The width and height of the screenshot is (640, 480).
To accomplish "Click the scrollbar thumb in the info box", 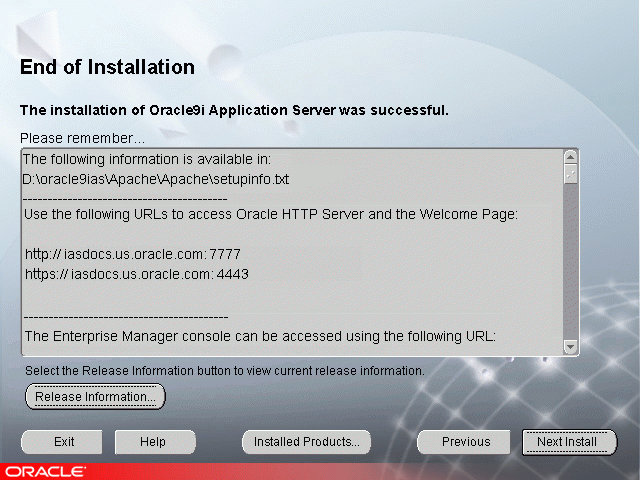I will coord(570,174).
